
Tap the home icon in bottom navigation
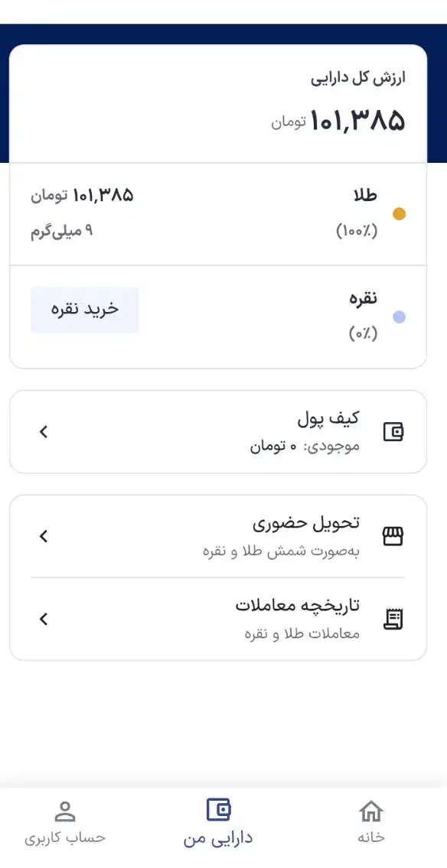[x=372, y=811]
